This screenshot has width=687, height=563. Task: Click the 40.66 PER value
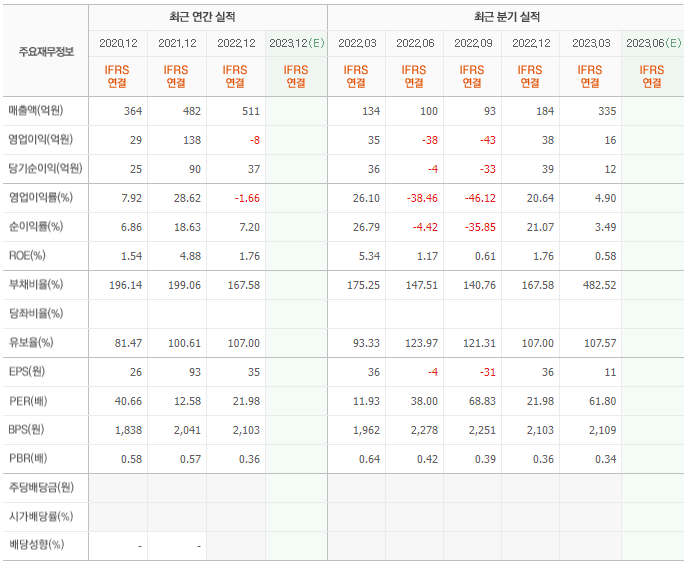click(128, 401)
